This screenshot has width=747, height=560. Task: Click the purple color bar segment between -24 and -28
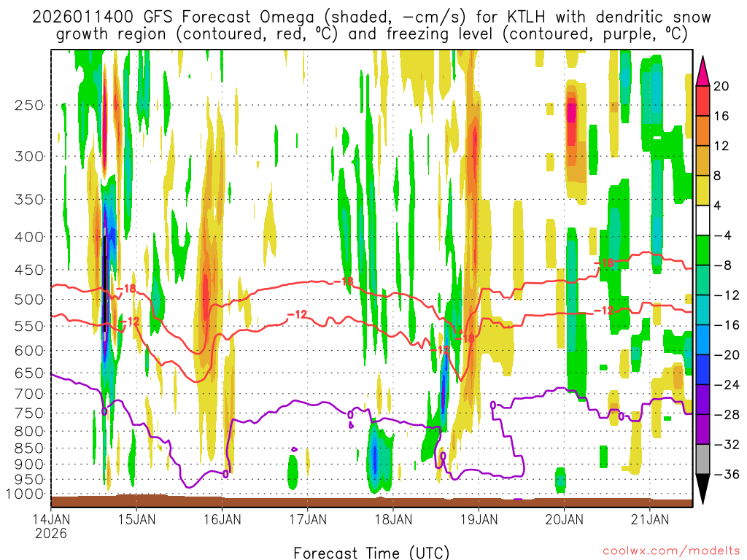point(703,400)
